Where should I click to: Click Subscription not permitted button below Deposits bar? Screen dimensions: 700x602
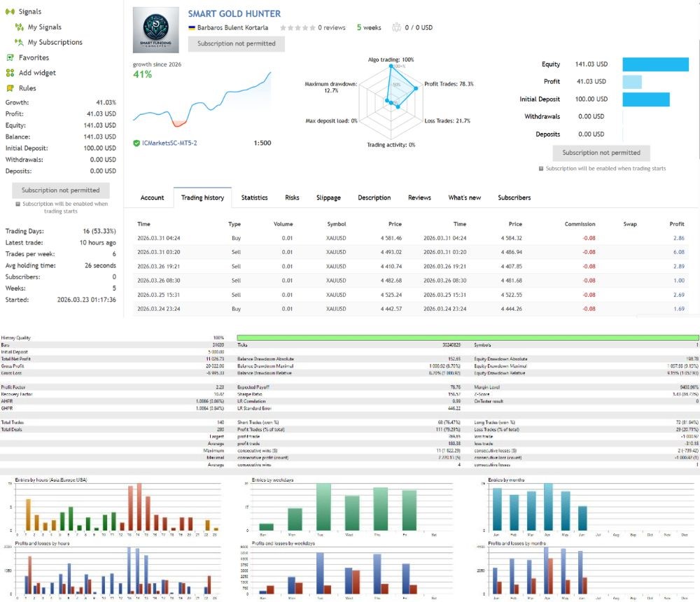pos(601,153)
